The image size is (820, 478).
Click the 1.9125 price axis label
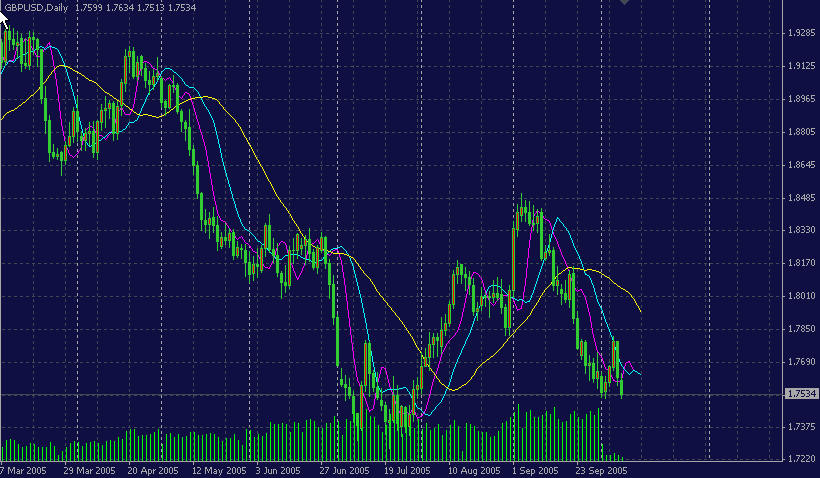(802, 66)
